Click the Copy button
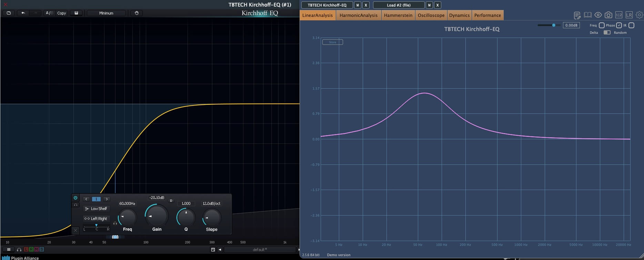Image resolution: width=644 pixels, height=260 pixels. point(62,13)
